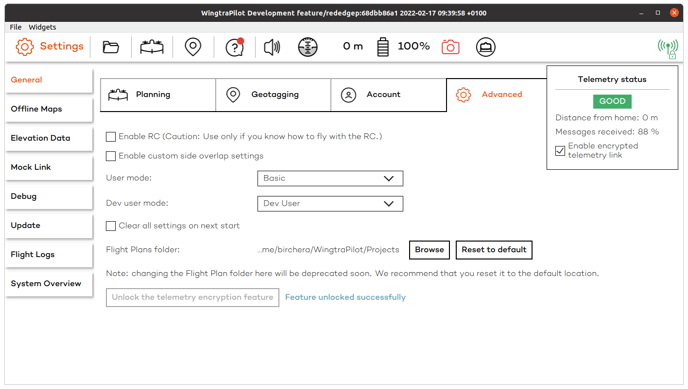The image size is (688, 389).
Task: Click the gear icon on Advanced tab
Action: (x=463, y=95)
